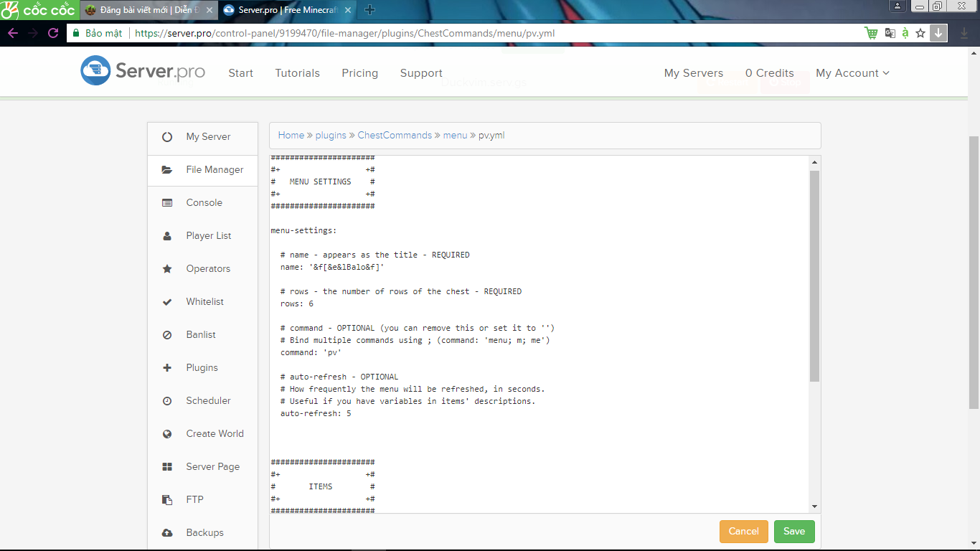The height and width of the screenshot is (551, 980).
Task: Click the 'rows: 6' line in editor
Action: [297, 303]
